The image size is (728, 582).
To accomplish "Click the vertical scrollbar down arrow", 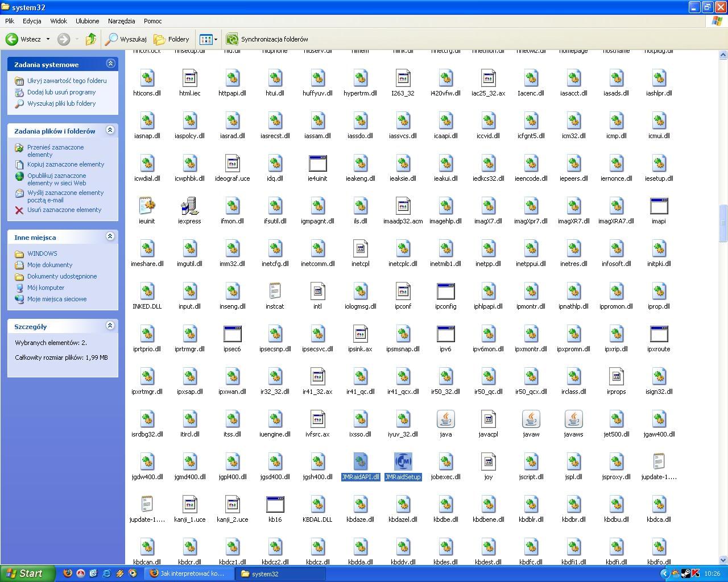I will click(x=723, y=560).
